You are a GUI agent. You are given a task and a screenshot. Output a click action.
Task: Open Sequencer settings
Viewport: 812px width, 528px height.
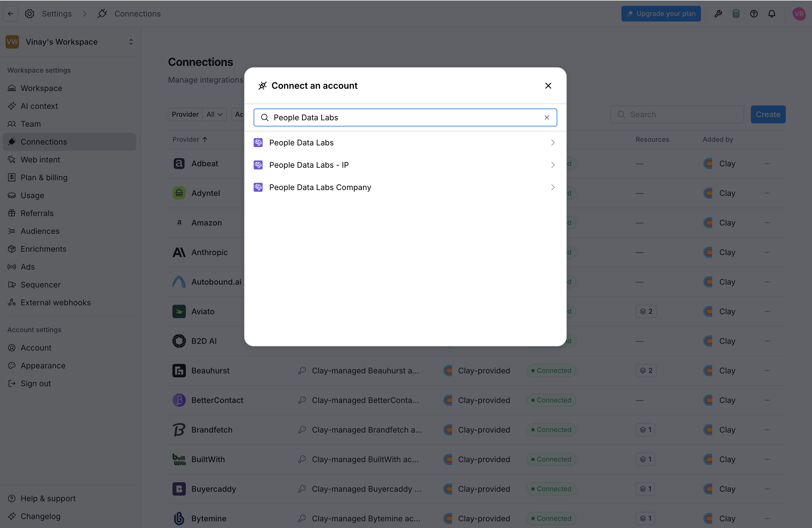pos(69,285)
